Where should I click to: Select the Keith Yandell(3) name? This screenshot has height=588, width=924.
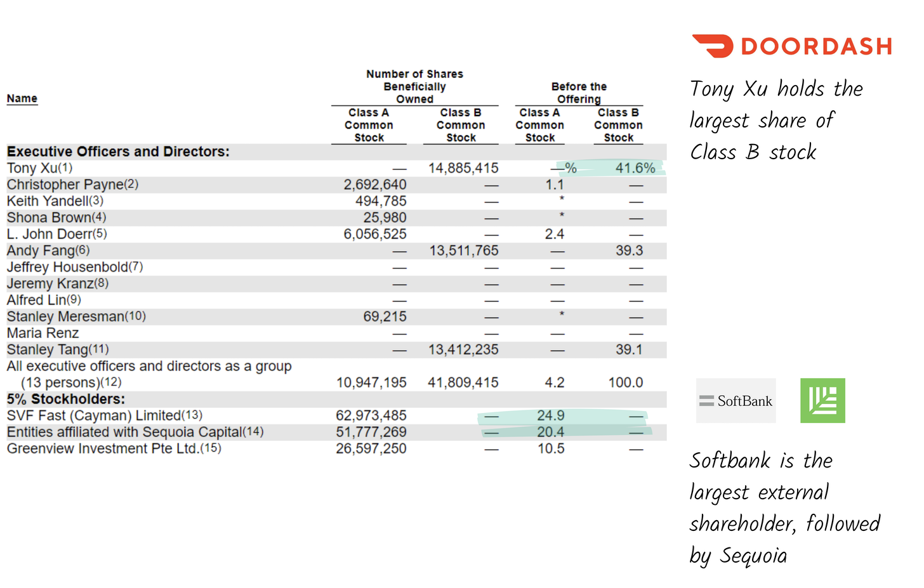[x=55, y=201]
